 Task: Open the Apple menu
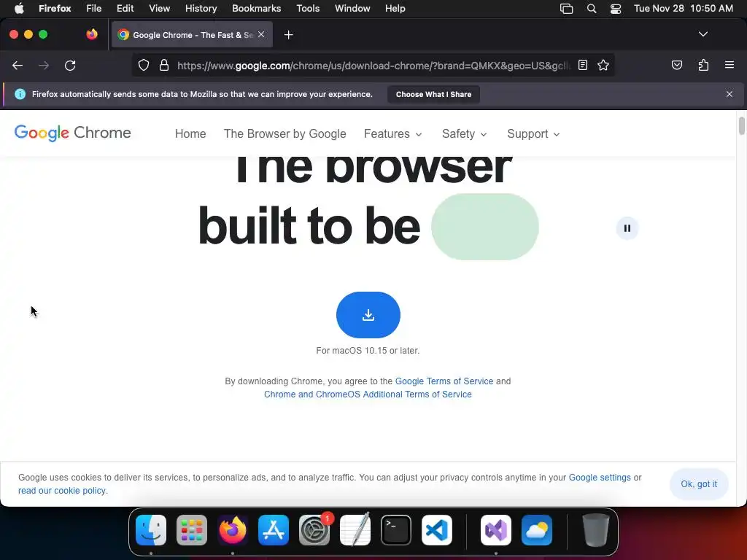[19, 8]
